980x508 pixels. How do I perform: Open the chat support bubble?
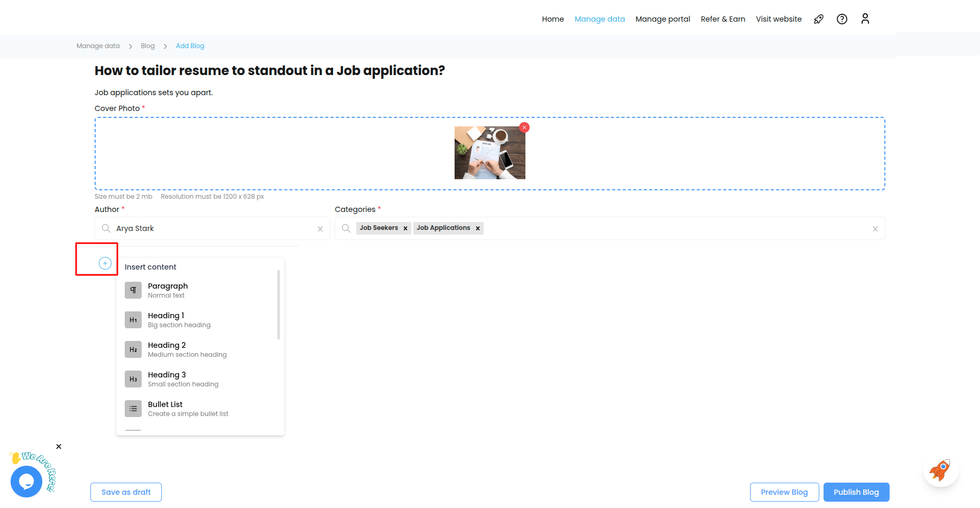click(x=26, y=481)
